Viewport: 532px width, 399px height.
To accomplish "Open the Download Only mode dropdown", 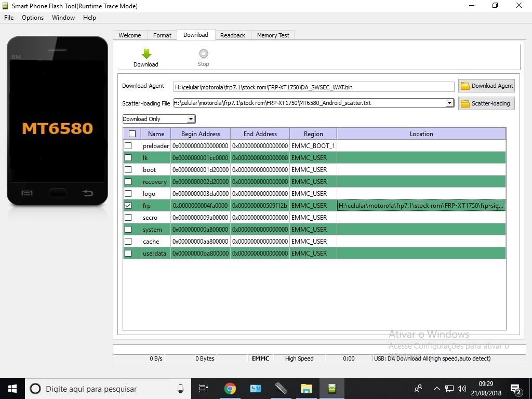I will pos(191,119).
